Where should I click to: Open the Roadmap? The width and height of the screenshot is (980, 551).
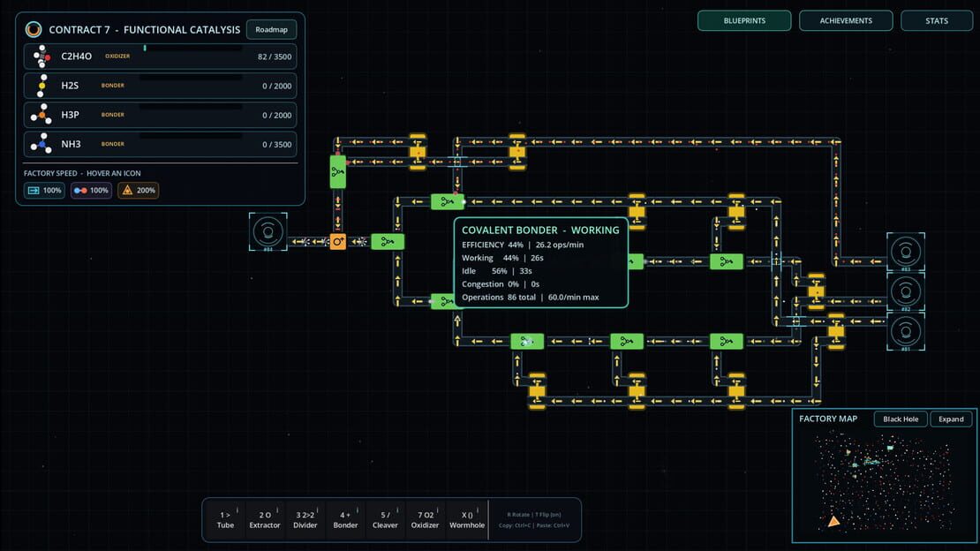click(271, 29)
